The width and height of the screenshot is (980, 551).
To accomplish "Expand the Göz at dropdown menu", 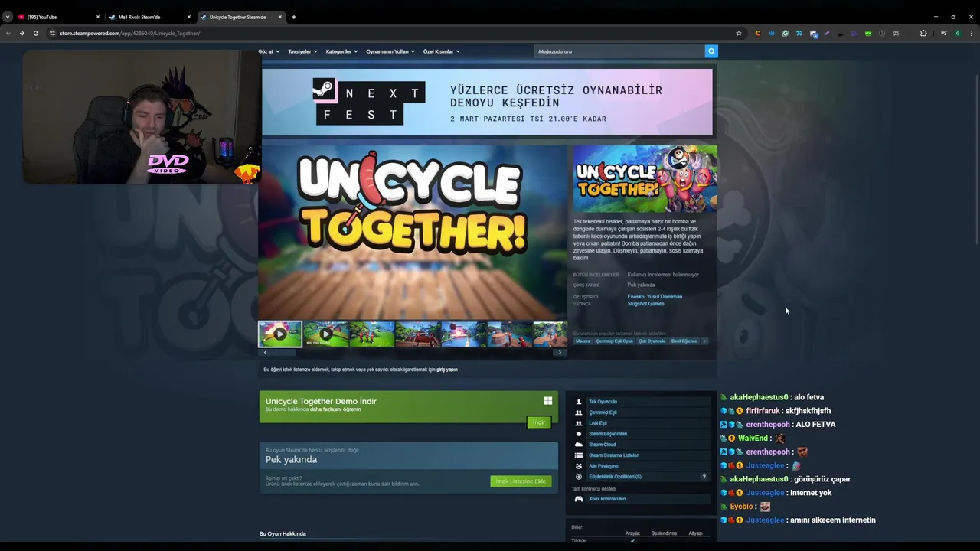I will [x=269, y=51].
